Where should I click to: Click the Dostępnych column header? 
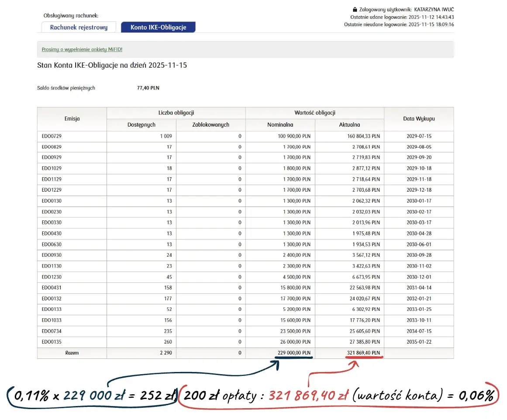click(x=141, y=125)
